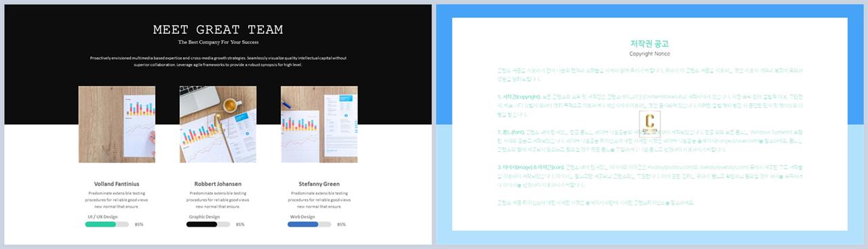Click the MEET GREAT TEAM heading
The width and height of the screenshot is (868, 249).
coord(218,30)
